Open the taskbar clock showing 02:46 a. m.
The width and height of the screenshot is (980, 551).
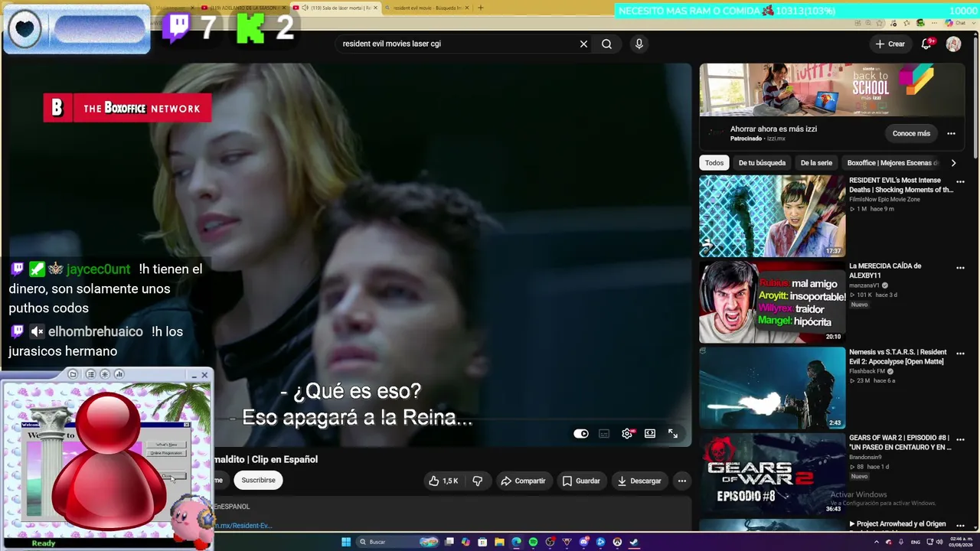960,542
